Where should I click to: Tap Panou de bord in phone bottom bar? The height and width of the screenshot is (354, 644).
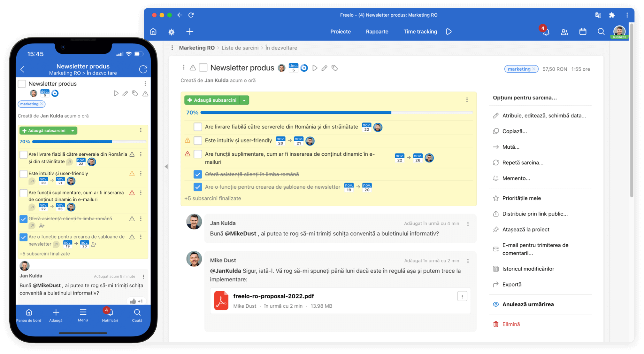click(x=29, y=315)
